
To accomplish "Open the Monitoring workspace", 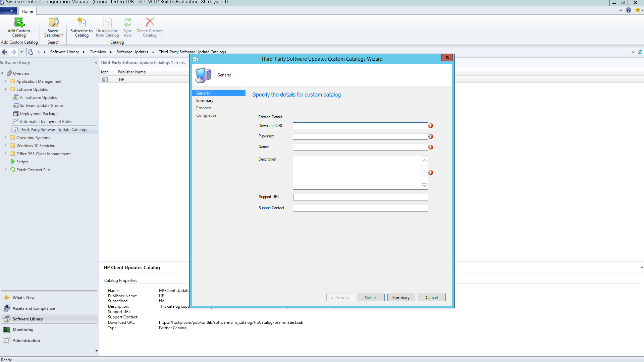I will [23, 330].
